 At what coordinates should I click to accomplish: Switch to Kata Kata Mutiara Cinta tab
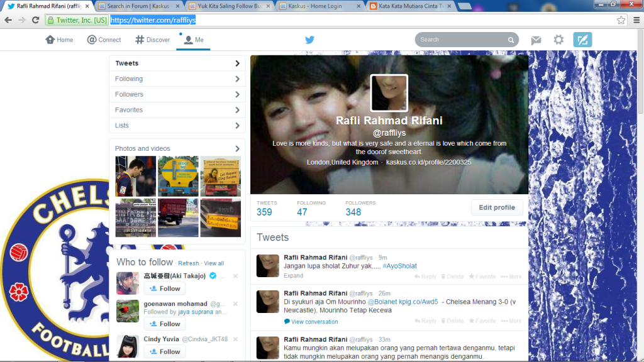[410, 6]
